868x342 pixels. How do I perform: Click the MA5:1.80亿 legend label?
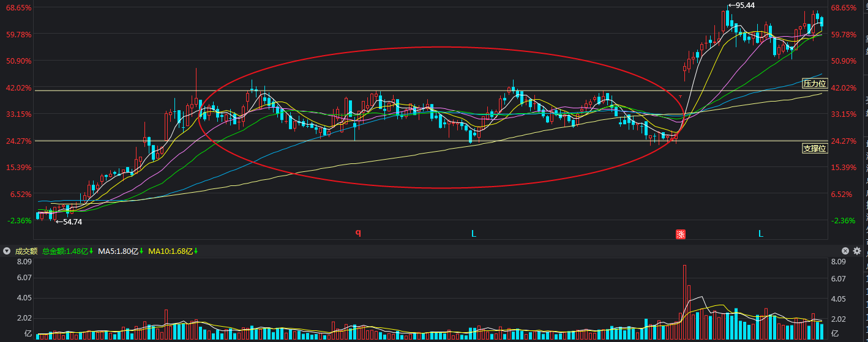[120, 251]
